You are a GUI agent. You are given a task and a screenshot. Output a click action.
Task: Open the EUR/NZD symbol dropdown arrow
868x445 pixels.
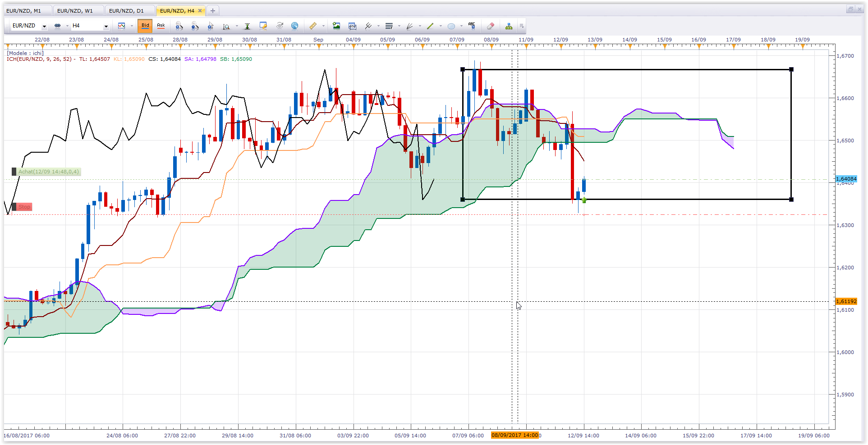[44, 27]
